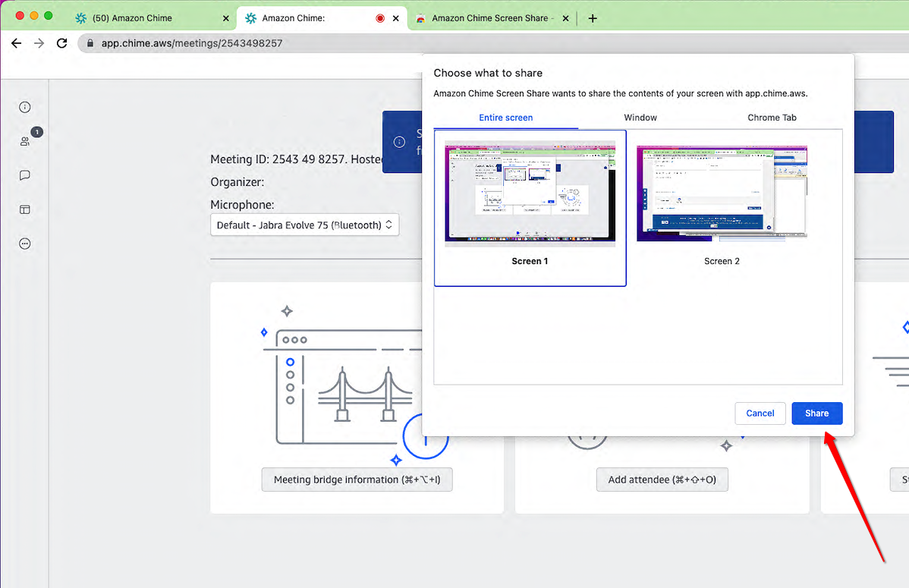This screenshot has width=909, height=588.
Task: Click the Organizer: label
Action: tap(237, 182)
